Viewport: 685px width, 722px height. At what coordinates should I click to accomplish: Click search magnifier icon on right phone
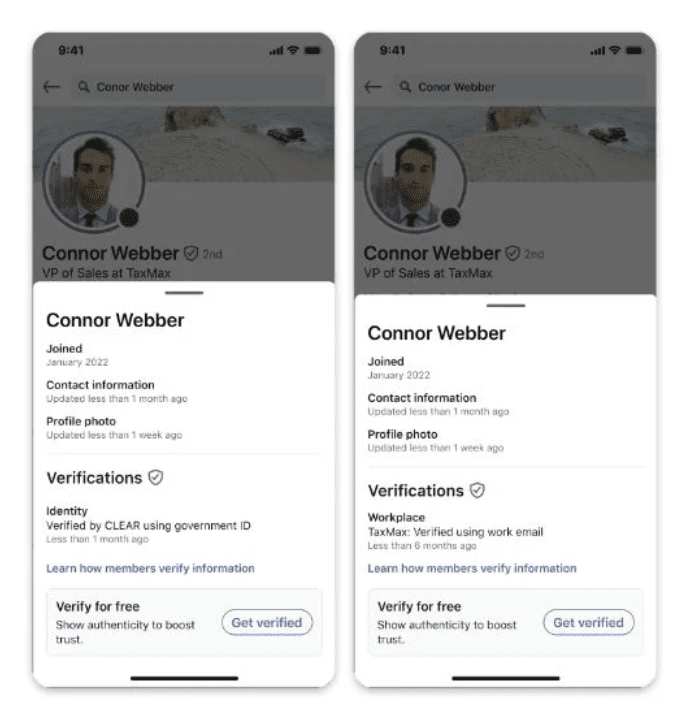pyautogui.click(x=405, y=87)
